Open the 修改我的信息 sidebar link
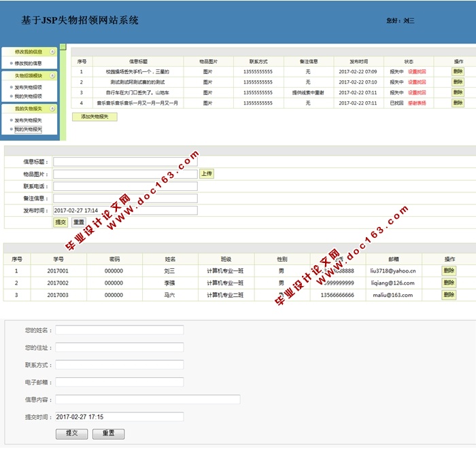 (x=29, y=63)
